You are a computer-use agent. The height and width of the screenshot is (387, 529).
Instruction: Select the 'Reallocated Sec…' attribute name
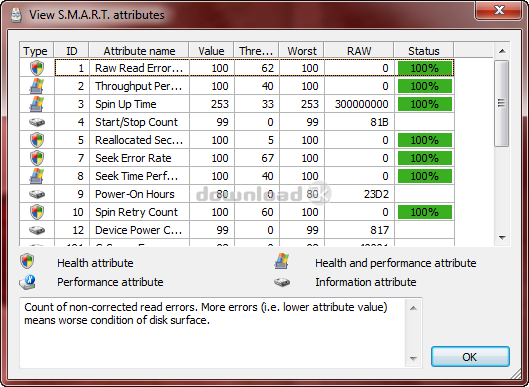(139, 140)
